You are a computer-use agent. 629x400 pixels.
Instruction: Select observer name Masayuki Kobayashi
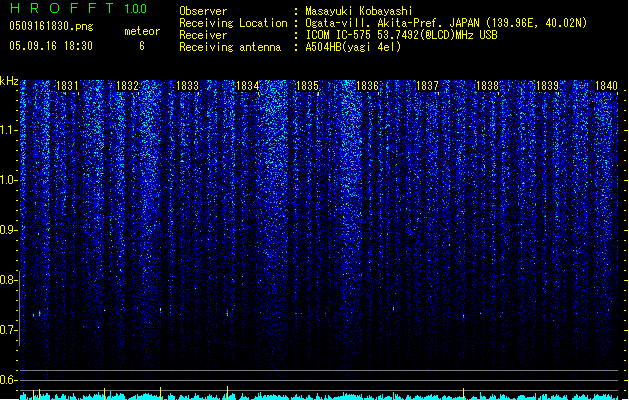(359, 11)
